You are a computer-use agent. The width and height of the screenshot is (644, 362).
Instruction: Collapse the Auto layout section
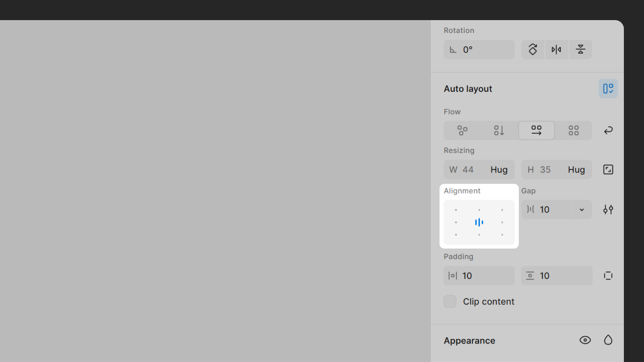pyautogui.click(x=468, y=88)
